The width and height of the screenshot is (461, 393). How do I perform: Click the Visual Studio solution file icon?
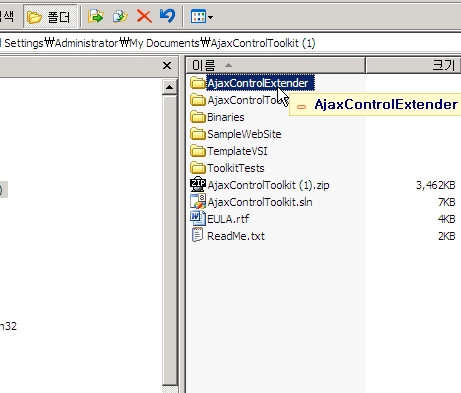coord(198,201)
